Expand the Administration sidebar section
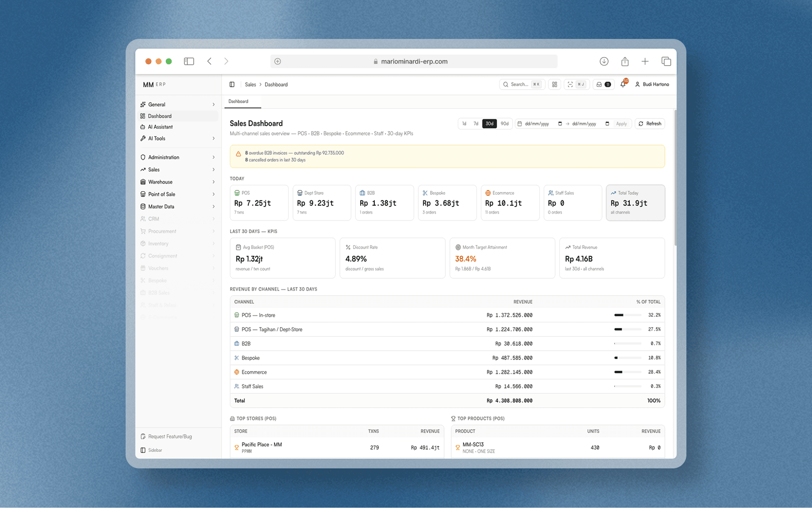 (x=178, y=157)
